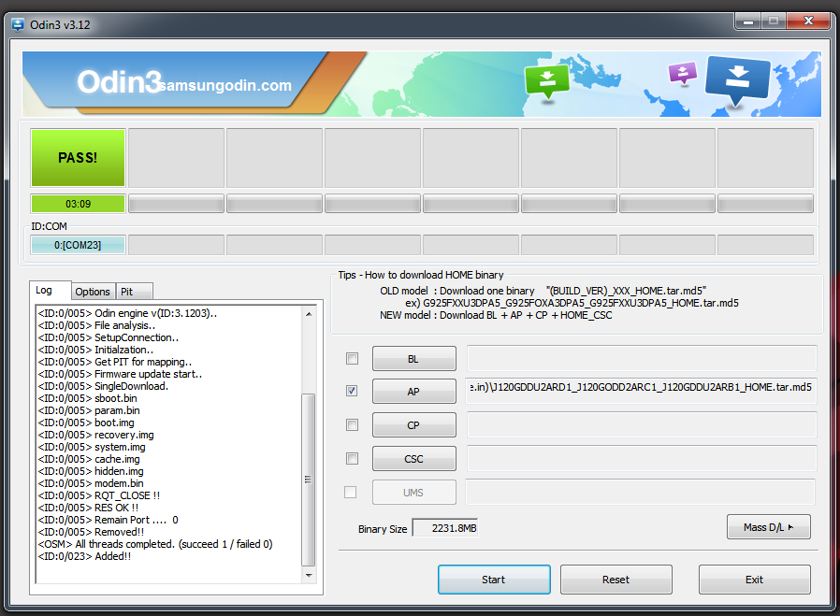Minimize the Odin3 window
This screenshot has height=616, width=840.
tap(747, 21)
